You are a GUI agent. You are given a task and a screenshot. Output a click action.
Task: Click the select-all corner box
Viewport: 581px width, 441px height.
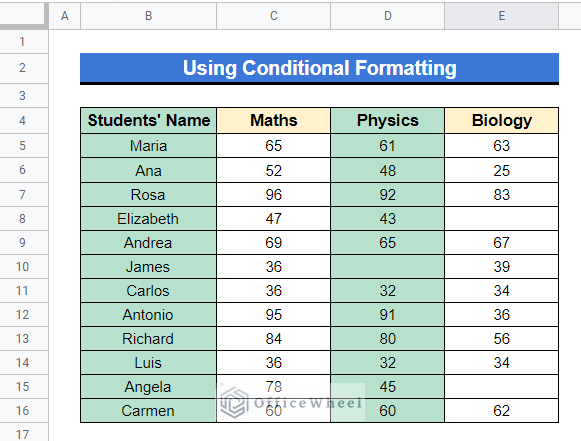pyautogui.click(x=24, y=15)
